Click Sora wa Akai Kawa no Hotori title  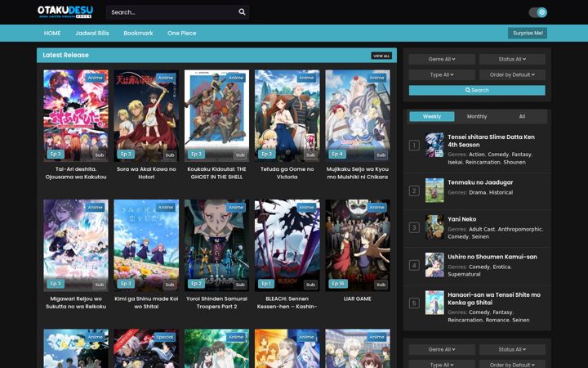click(146, 173)
